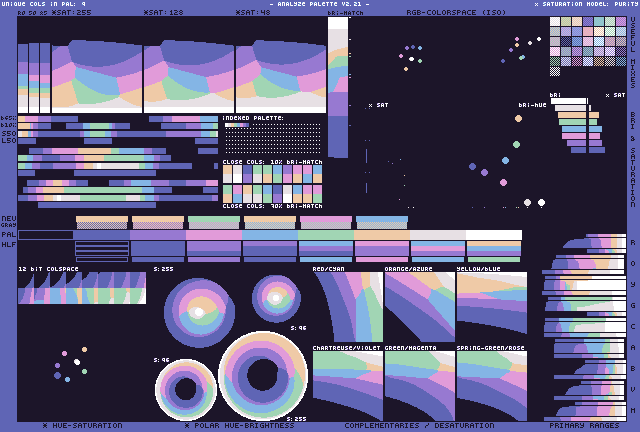Select the Hue-Saturation label at bottom
Screen dimensions: 640x432
coord(82,425)
